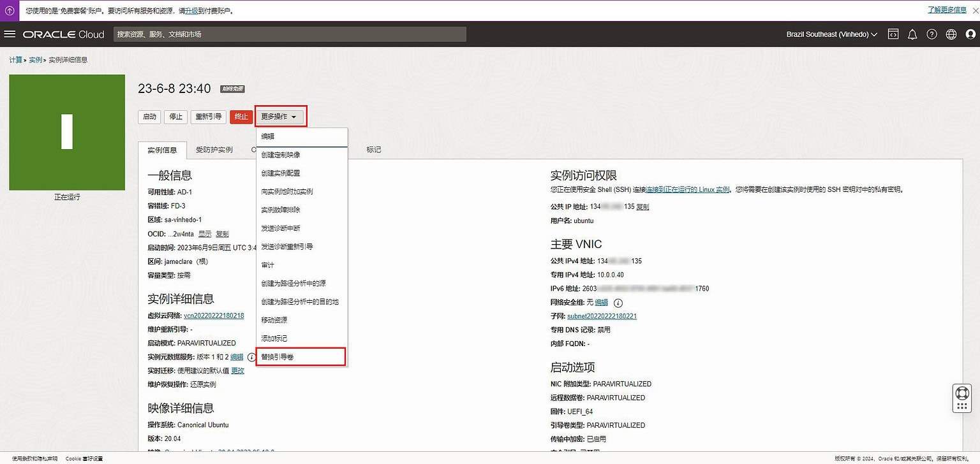980x464 pixels.
Task: Click the Oracle Cloud logo
Action: point(63,34)
